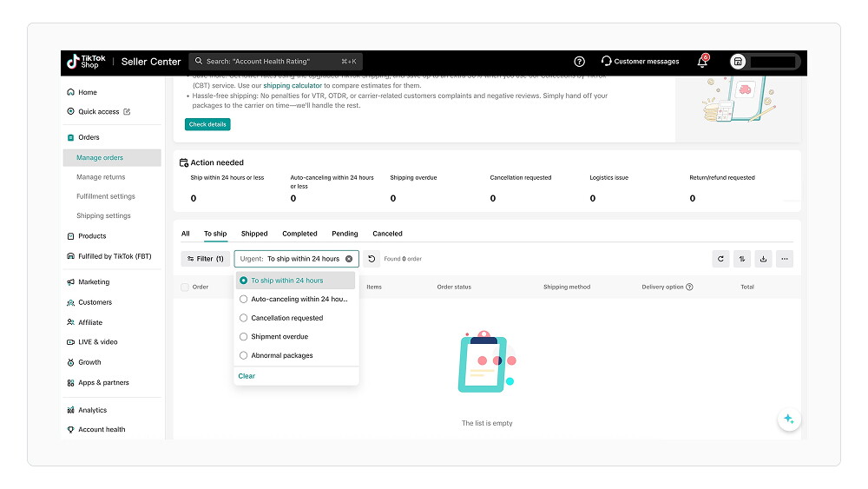Image resolution: width=868 pixels, height=489 pixels.
Task: Open the shipping calculator link
Action: [293, 86]
